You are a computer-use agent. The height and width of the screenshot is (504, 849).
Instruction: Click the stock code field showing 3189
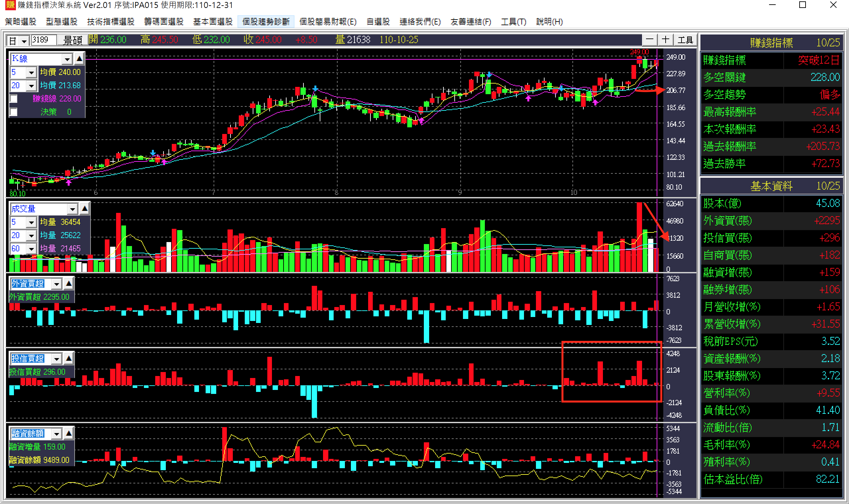(x=43, y=40)
